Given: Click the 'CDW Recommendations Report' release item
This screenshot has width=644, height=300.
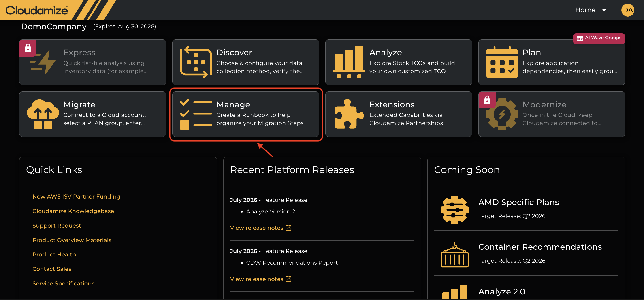Looking at the screenshot, I should pyautogui.click(x=292, y=263).
